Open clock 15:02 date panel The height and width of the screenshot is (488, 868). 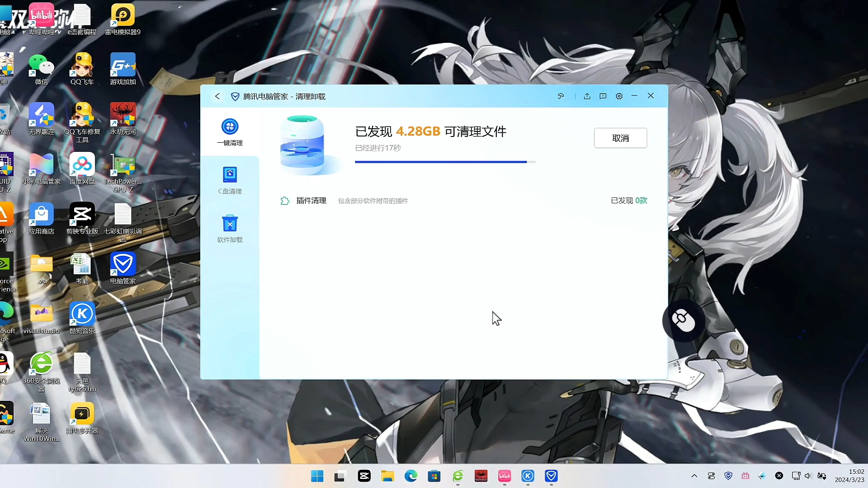849,476
